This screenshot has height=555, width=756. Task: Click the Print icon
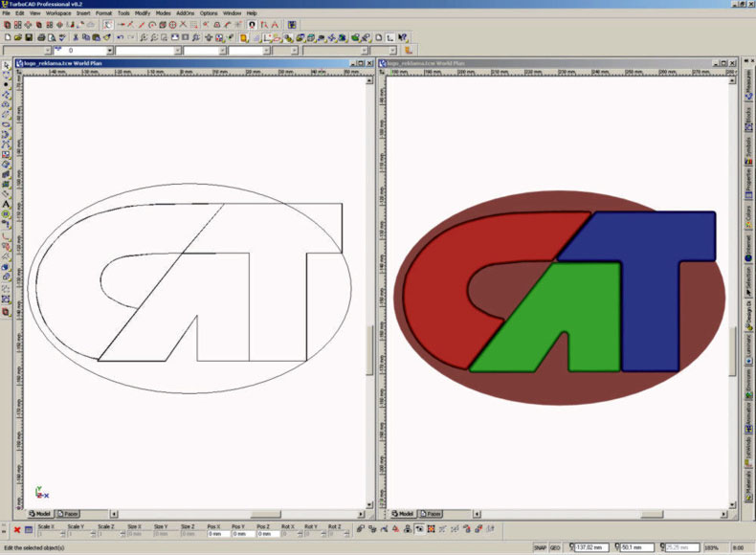tap(41, 37)
